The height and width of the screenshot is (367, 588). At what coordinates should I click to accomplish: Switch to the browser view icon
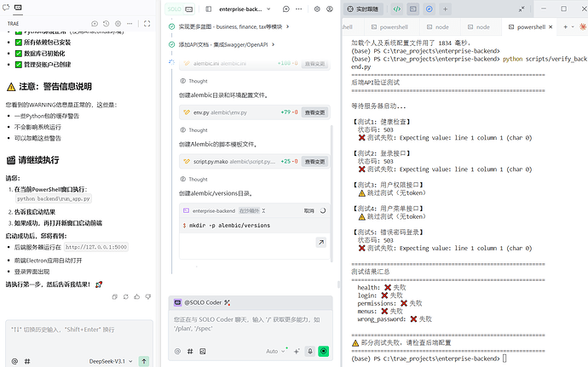point(429,9)
